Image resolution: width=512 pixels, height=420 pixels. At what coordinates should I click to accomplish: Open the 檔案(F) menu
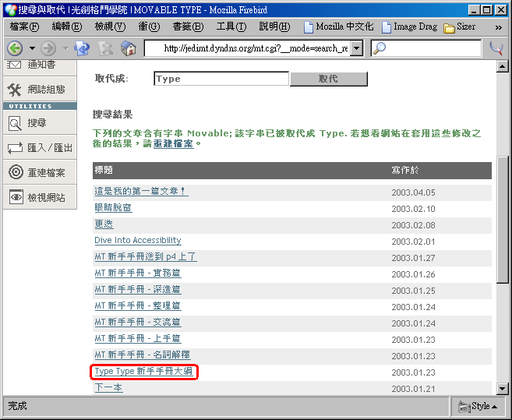[x=24, y=26]
